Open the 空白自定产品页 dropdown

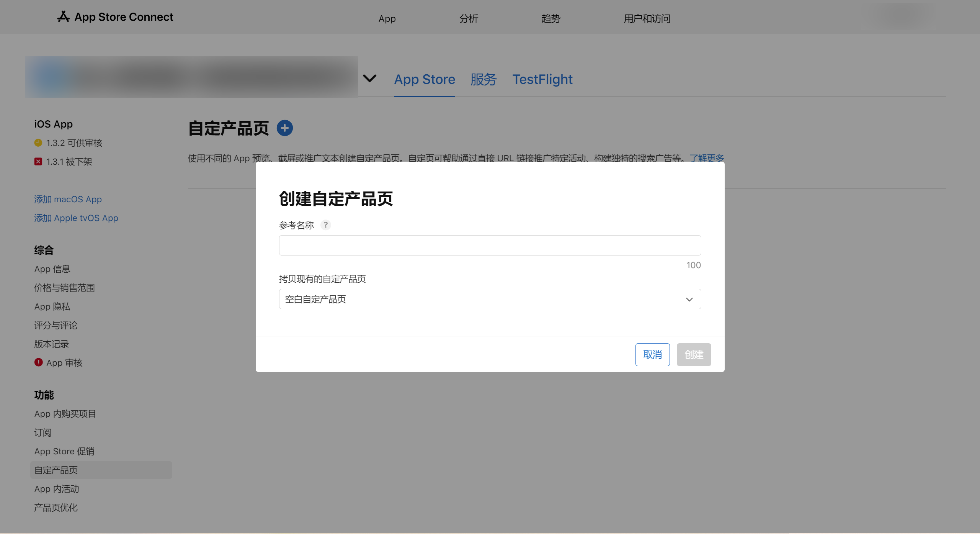click(490, 299)
